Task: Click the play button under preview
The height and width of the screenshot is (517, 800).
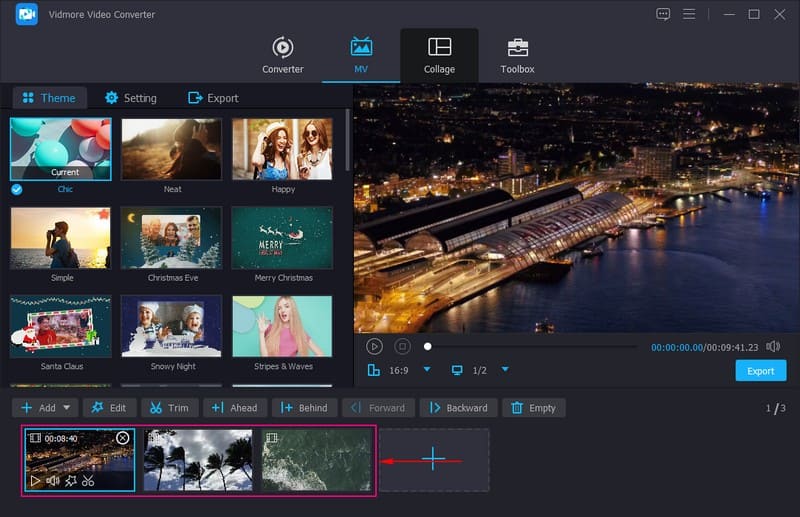Action: (374, 346)
